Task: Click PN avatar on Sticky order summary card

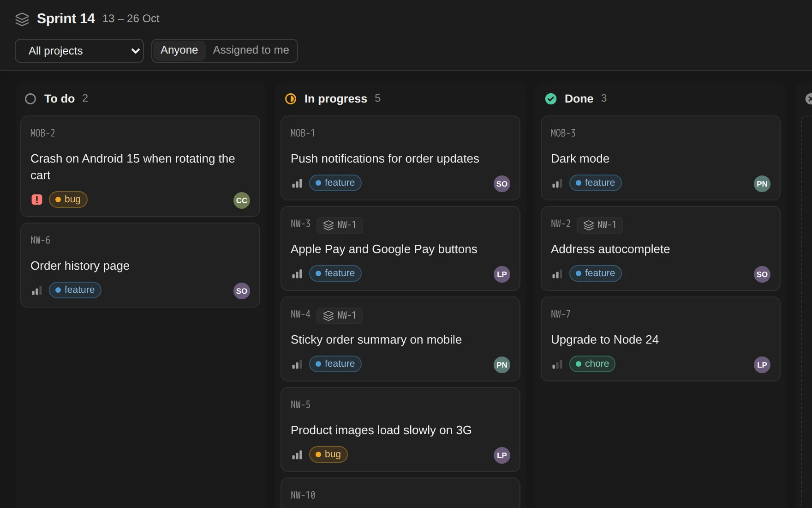Action: (x=502, y=365)
